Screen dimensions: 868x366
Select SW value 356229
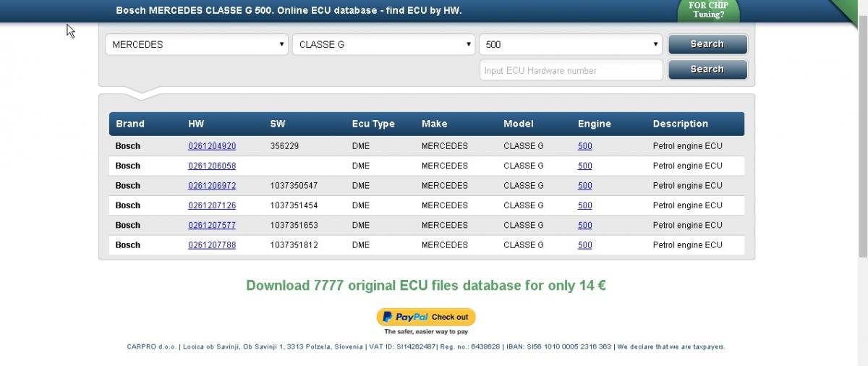pos(284,146)
